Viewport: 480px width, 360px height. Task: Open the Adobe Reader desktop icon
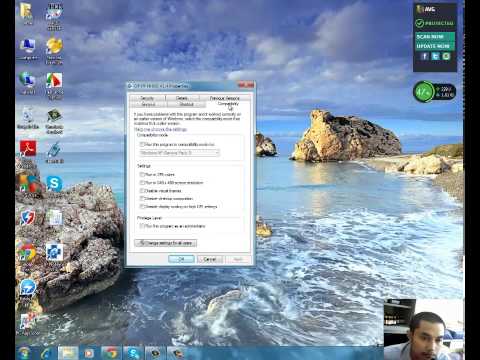pyautogui.click(x=28, y=149)
